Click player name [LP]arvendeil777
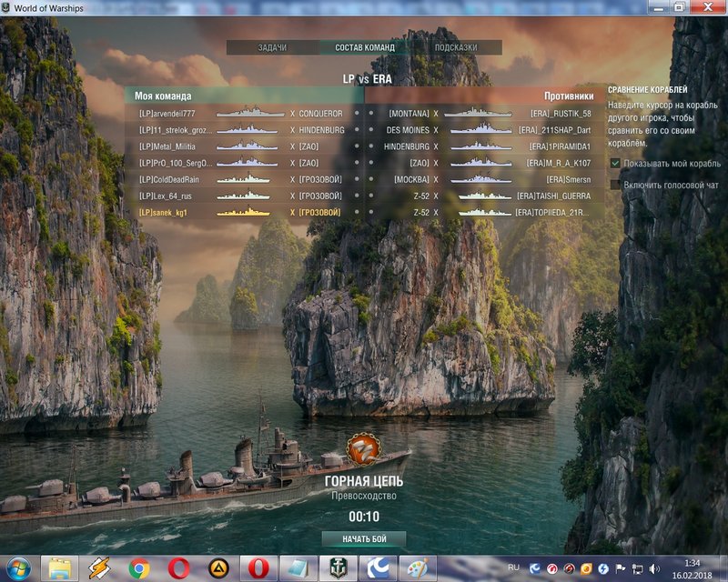The height and width of the screenshot is (582, 728). (x=167, y=114)
